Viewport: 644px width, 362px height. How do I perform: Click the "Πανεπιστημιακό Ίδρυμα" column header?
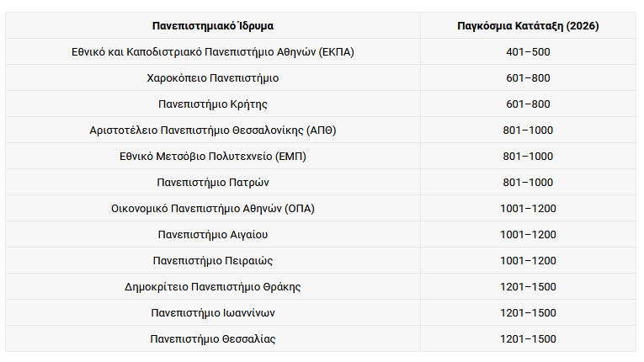[213, 25]
